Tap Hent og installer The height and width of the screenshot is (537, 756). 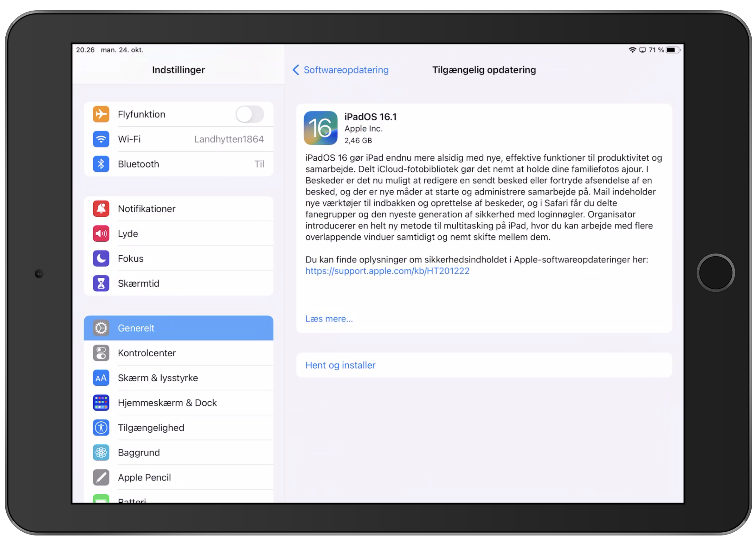pos(484,365)
